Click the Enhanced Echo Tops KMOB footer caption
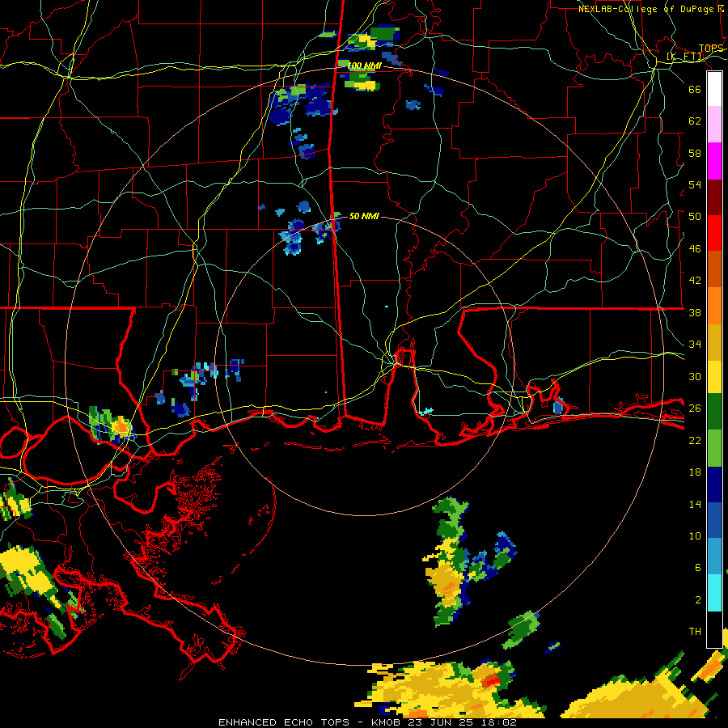 (x=367, y=722)
